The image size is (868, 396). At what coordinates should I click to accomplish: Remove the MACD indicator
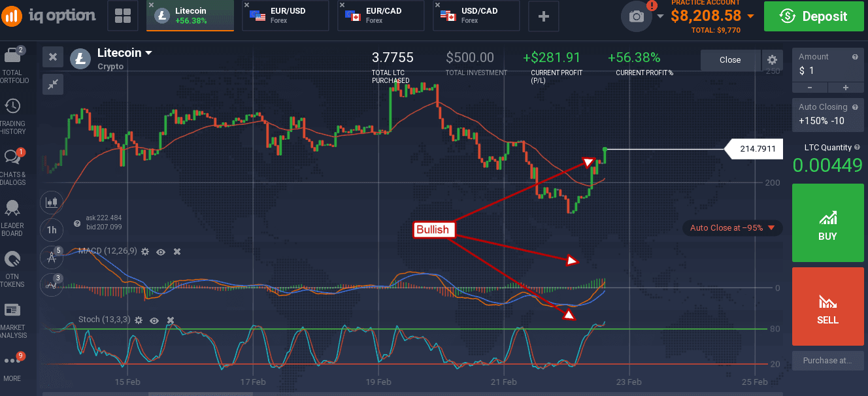tap(176, 251)
